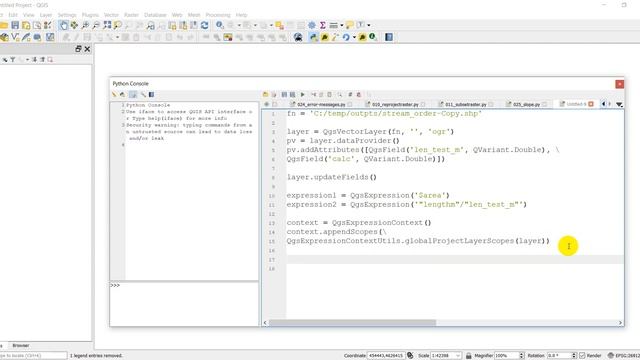The image size is (640, 360).
Task: Open dropdown arrow next to Measure tool
Action: 342,25
